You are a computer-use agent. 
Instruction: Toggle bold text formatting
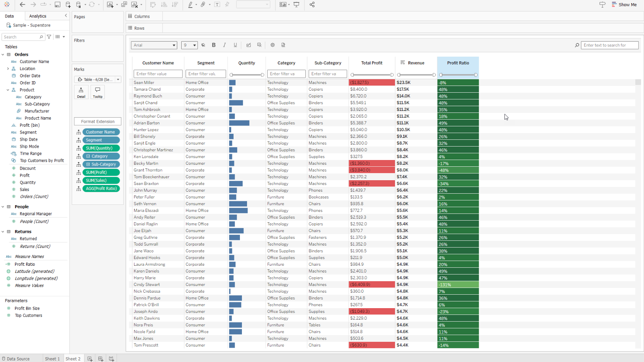214,45
